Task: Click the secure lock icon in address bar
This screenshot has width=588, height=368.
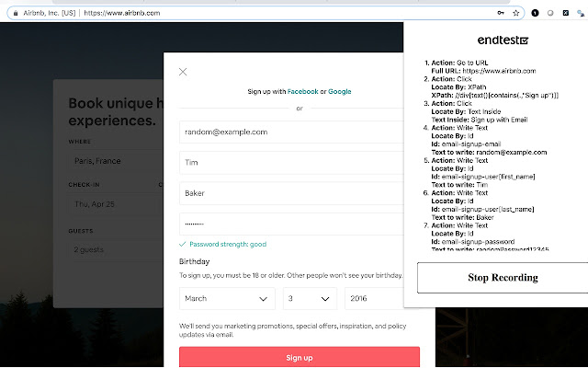Action: coord(16,13)
